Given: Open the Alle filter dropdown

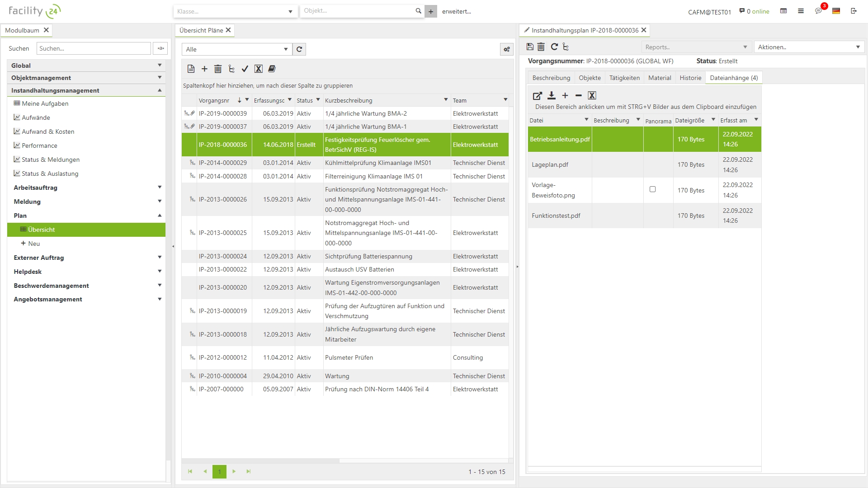Looking at the screenshot, I should [x=236, y=49].
